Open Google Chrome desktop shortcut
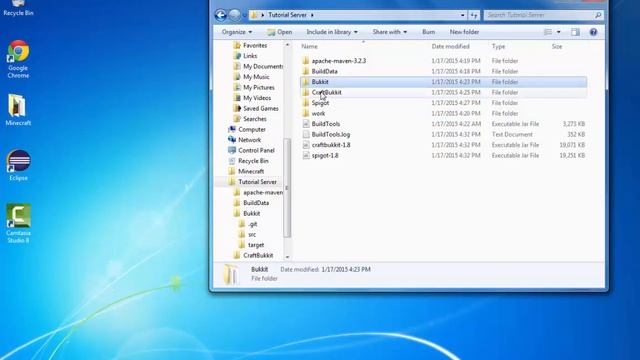The image size is (640, 360). (18, 59)
